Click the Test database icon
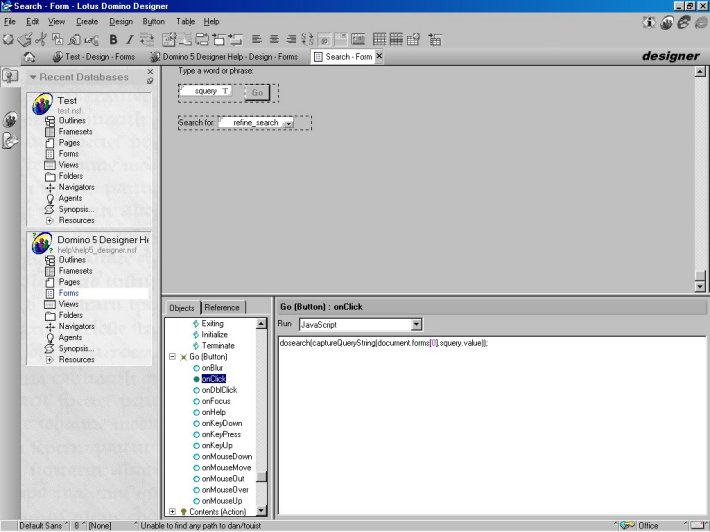The height and width of the screenshot is (532, 710). point(42,104)
